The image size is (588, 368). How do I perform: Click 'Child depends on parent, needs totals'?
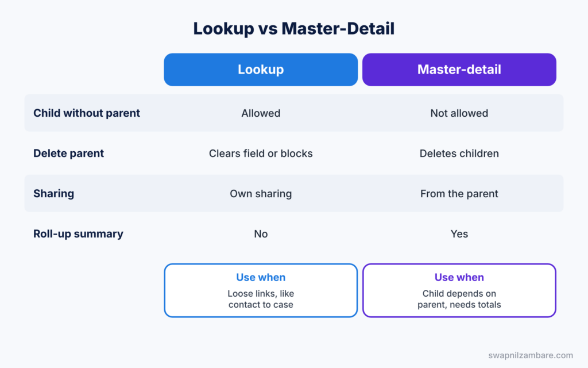pos(459,299)
